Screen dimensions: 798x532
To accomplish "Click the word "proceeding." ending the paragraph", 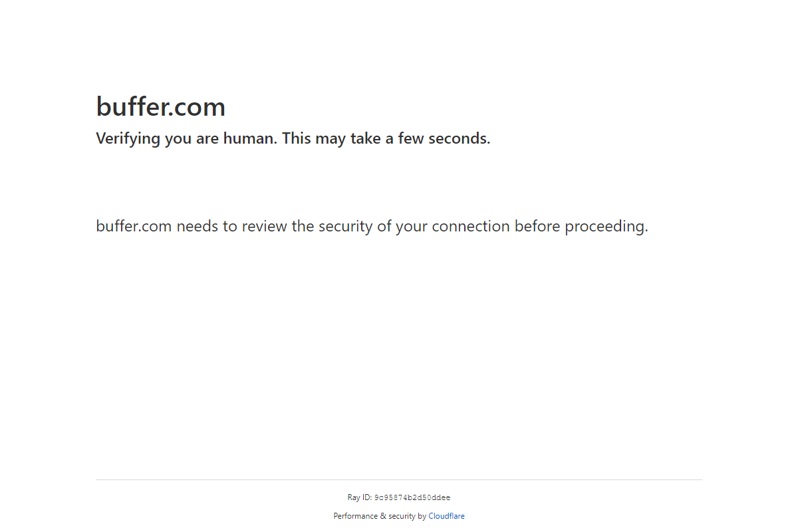I will (x=606, y=227).
